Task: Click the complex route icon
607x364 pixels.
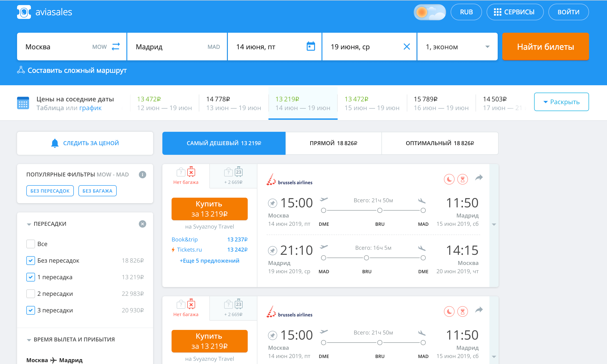Action: (21, 70)
